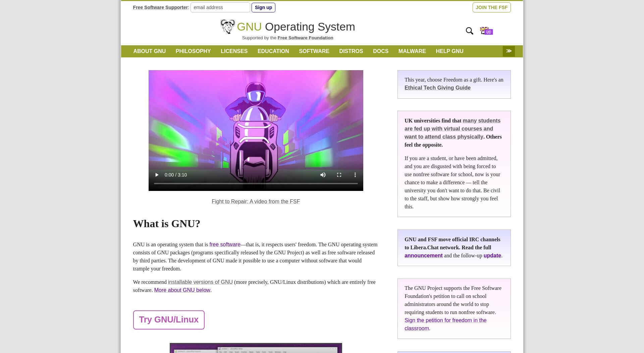This screenshot has height=353, width=644.
Task: Open the Free Software Supporter link
Action: (160, 7)
